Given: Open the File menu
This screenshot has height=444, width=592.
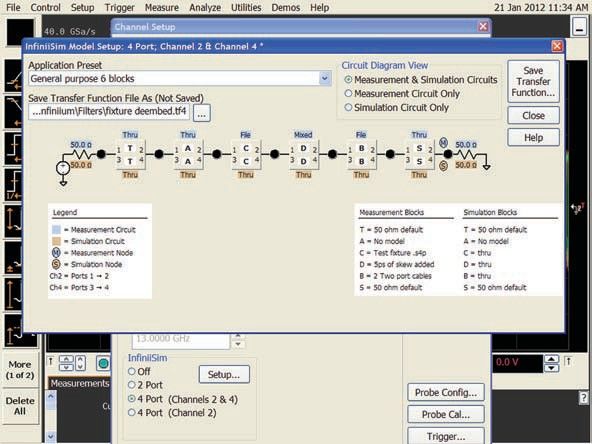Looking at the screenshot, I should coord(13,7).
